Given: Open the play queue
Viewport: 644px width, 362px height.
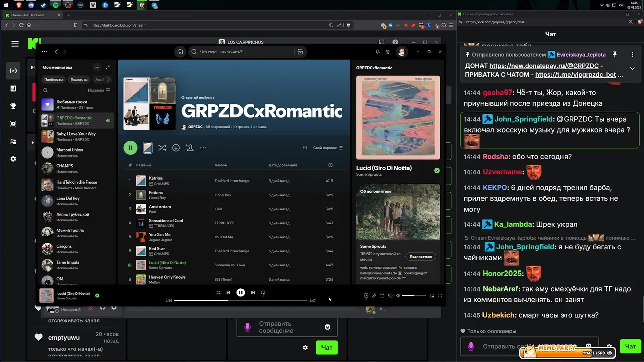Looking at the screenshot, I should click(x=382, y=296).
